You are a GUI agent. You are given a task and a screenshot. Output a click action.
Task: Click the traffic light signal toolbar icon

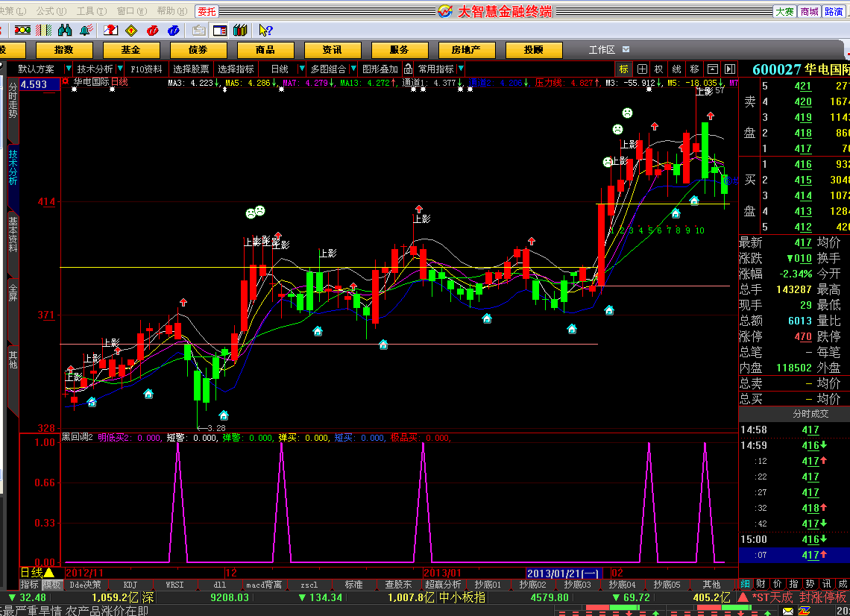point(22,31)
